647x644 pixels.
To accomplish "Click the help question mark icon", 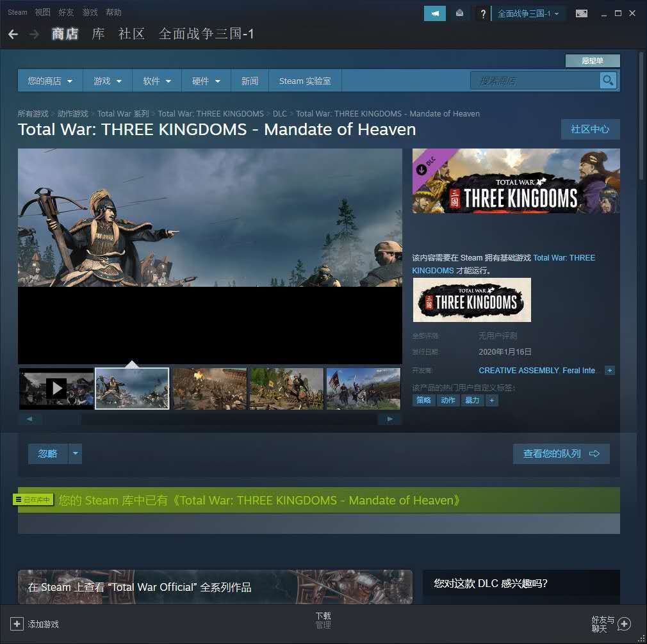I will pyautogui.click(x=483, y=13).
